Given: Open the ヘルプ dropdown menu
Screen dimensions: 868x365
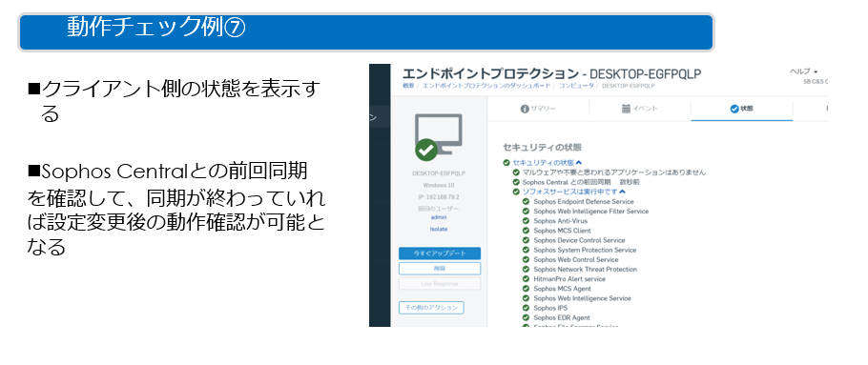Looking at the screenshot, I should coord(803,71).
